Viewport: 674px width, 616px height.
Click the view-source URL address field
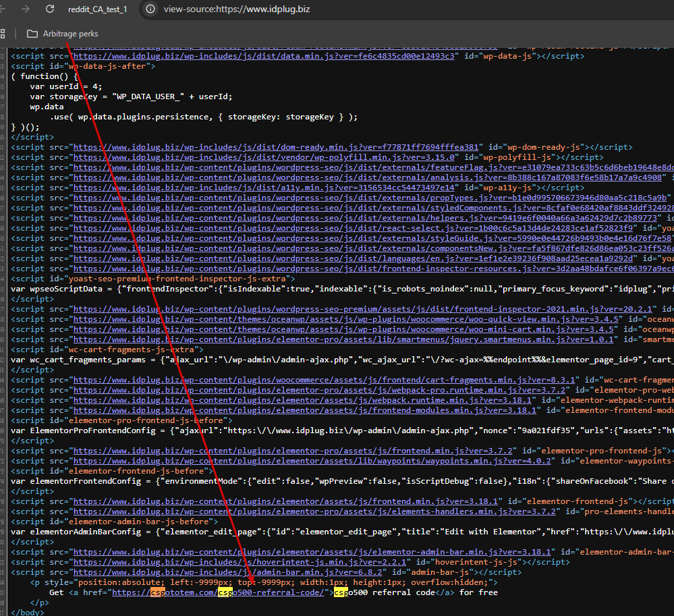pos(237,9)
